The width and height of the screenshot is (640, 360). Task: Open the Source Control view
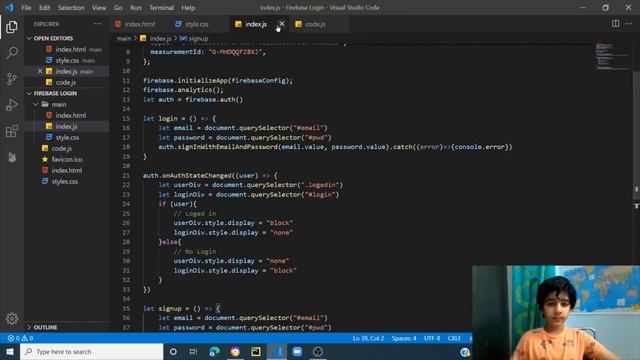[12, 79]
